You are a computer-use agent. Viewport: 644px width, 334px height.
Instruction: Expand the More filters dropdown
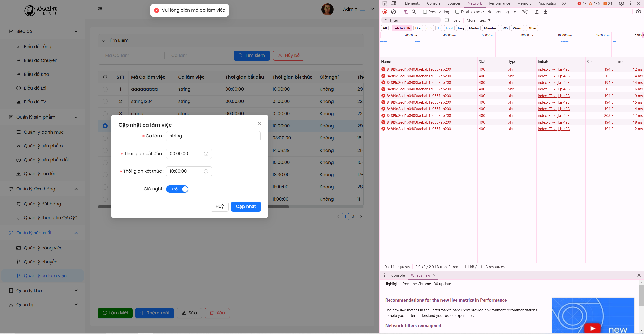point(478,20)
